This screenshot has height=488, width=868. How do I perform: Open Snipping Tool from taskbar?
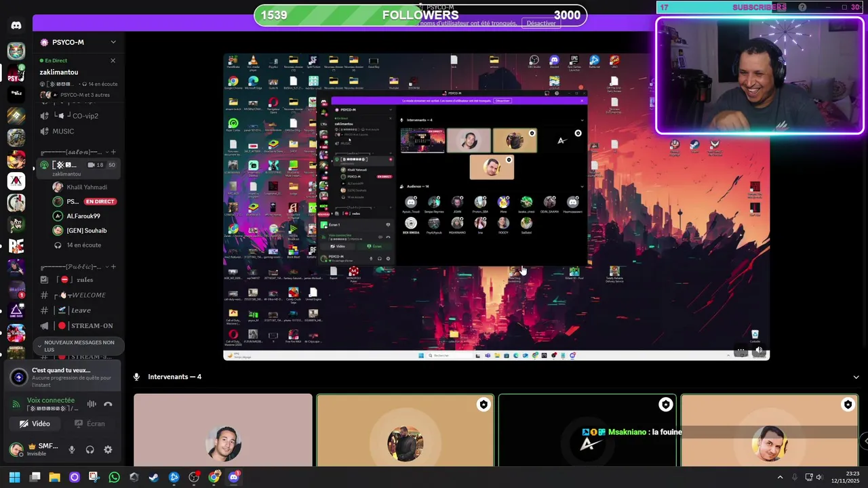[94, 477]
